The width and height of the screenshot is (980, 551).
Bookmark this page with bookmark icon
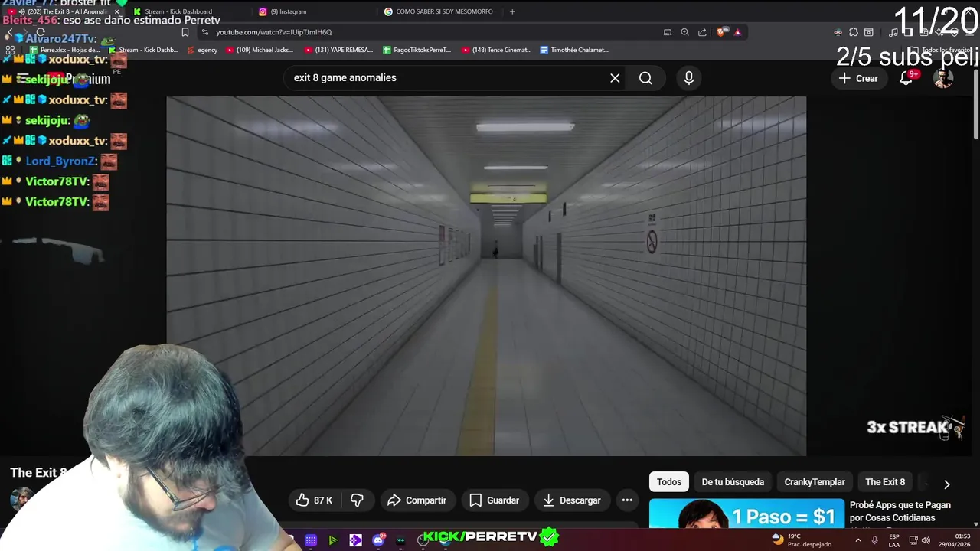[185, 32]
